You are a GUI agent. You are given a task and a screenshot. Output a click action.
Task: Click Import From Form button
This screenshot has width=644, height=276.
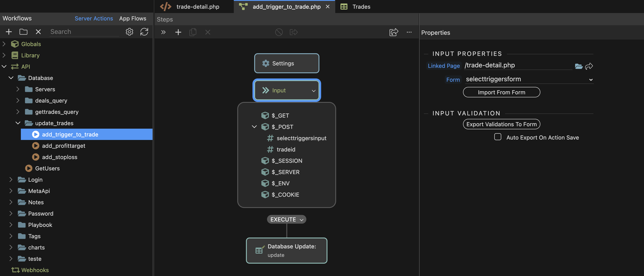click(501, 92)
